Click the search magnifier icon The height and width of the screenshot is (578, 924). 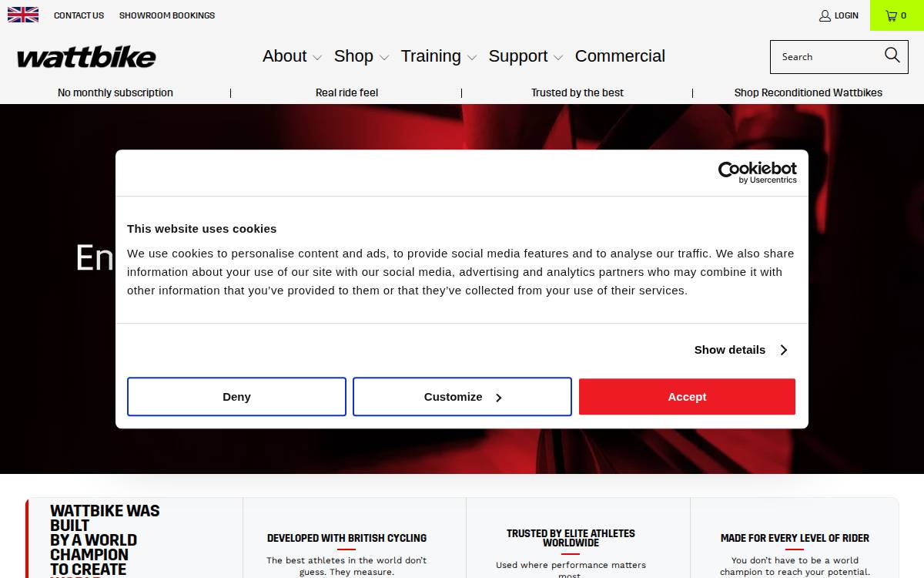[892, 55]
